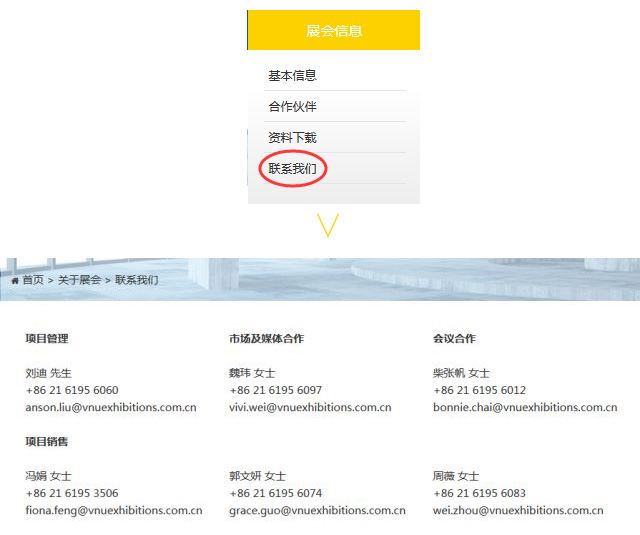Click the fiona.feng email address
The height and width of the screenshot is (535, 640).
coord(113,511)
